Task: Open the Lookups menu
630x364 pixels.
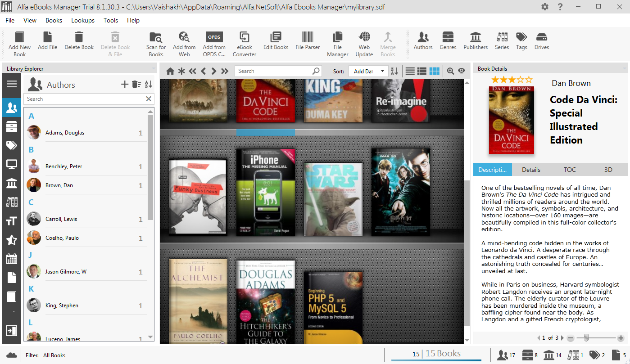Action: 83,20
